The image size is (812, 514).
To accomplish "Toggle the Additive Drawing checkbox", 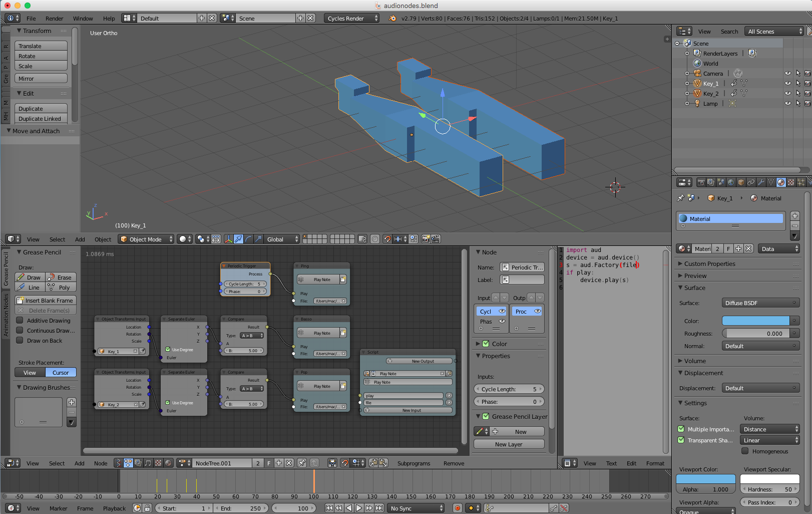I will 20,321.
